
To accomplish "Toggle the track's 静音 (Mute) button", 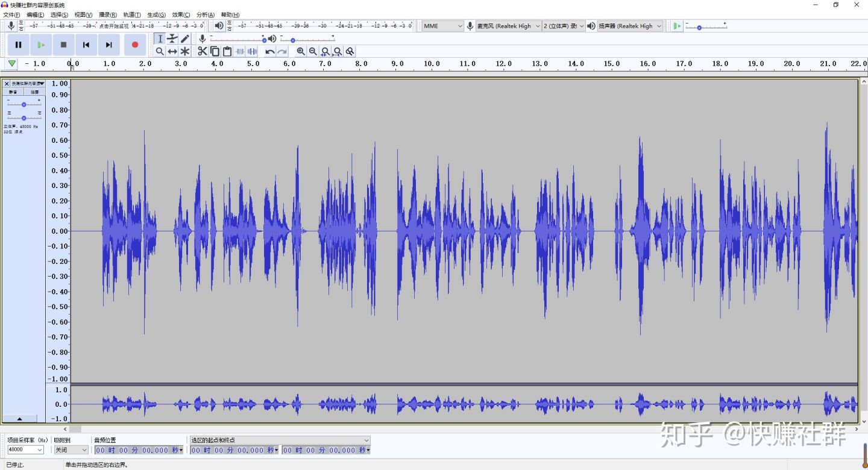I will click(13, 92).
